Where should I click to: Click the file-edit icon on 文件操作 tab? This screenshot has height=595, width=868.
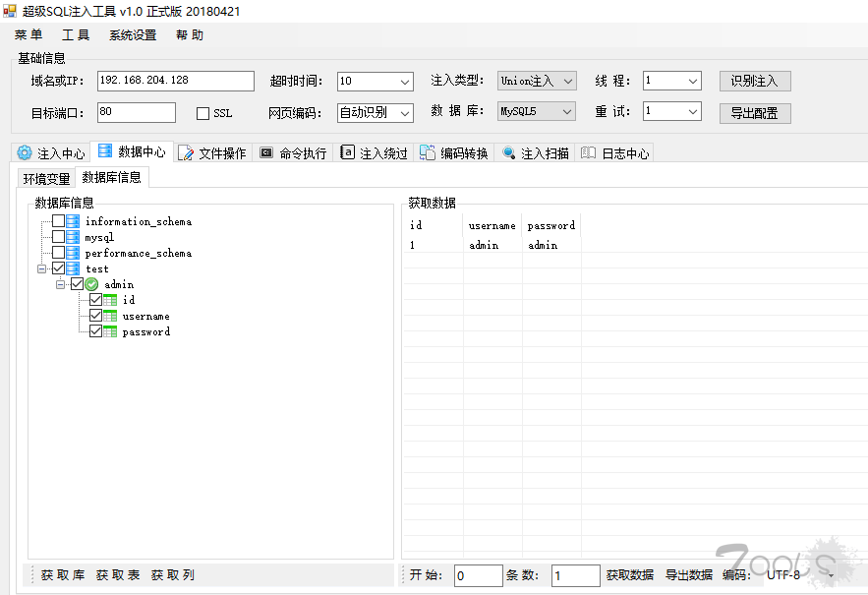click(186, 152)
